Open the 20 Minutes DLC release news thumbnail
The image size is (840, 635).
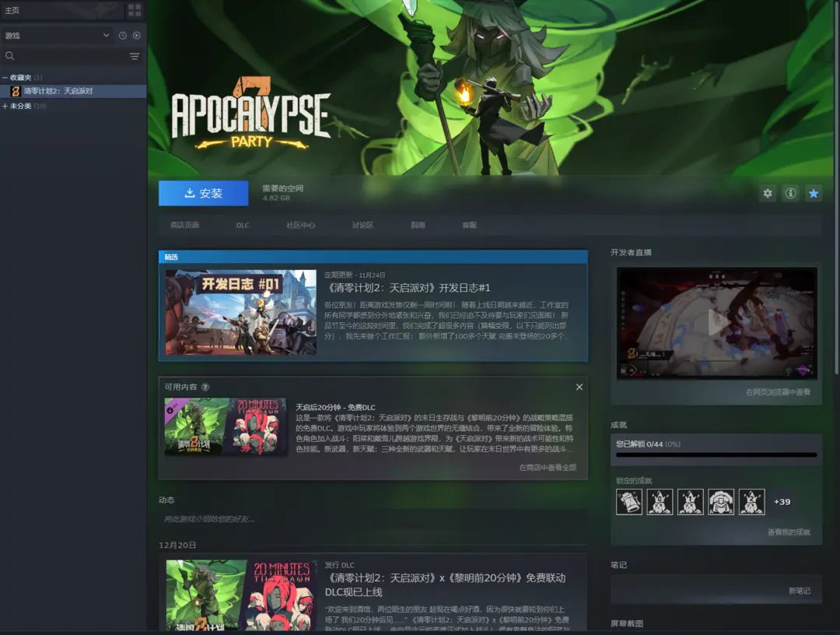click(x=240, y=595)
